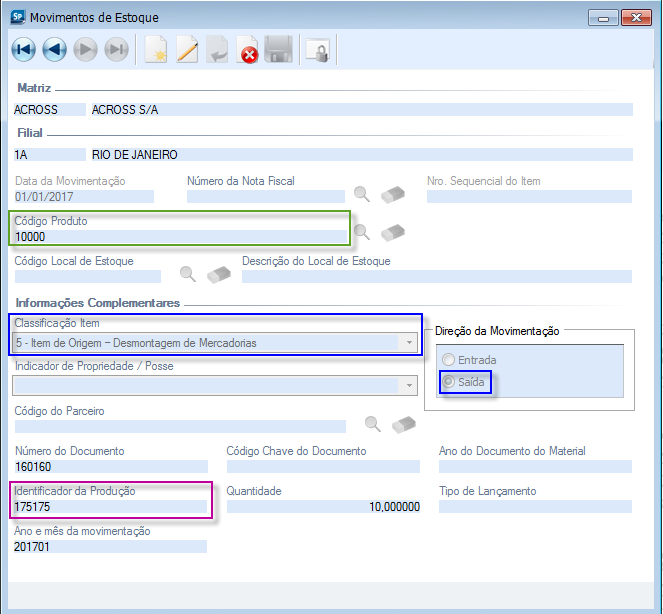The width and height of the screenshot is (663, 614).
Task: Open Classificação Item dropdown
Action: [409, 343]
